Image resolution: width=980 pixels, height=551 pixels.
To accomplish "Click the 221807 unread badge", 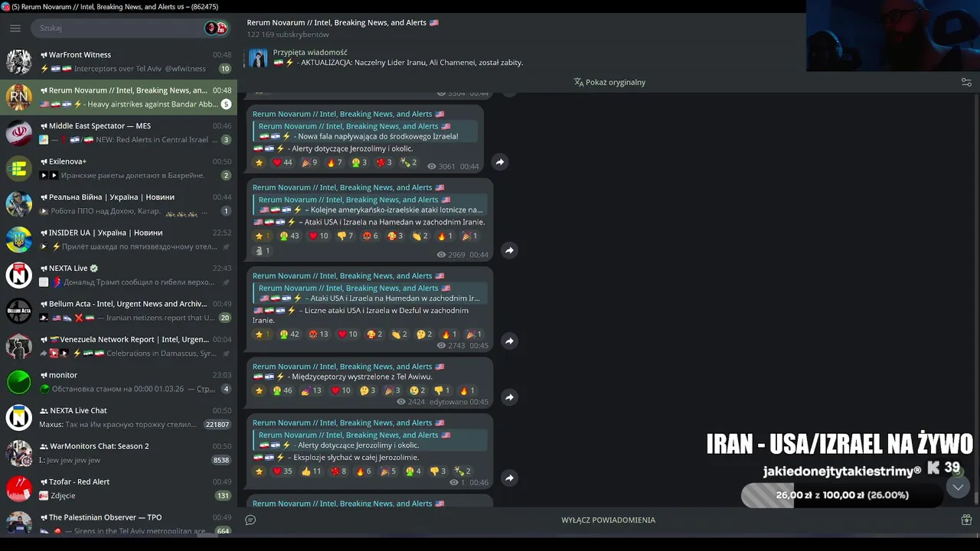I will 217,425.
